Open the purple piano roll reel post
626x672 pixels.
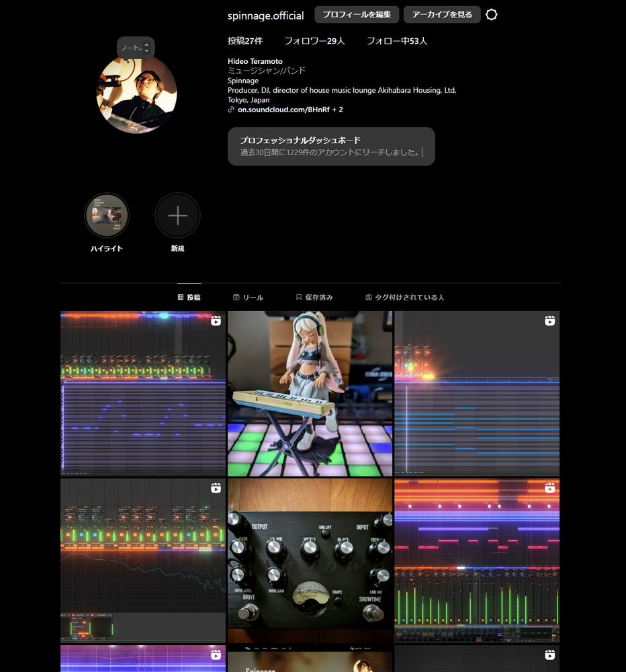143,394
